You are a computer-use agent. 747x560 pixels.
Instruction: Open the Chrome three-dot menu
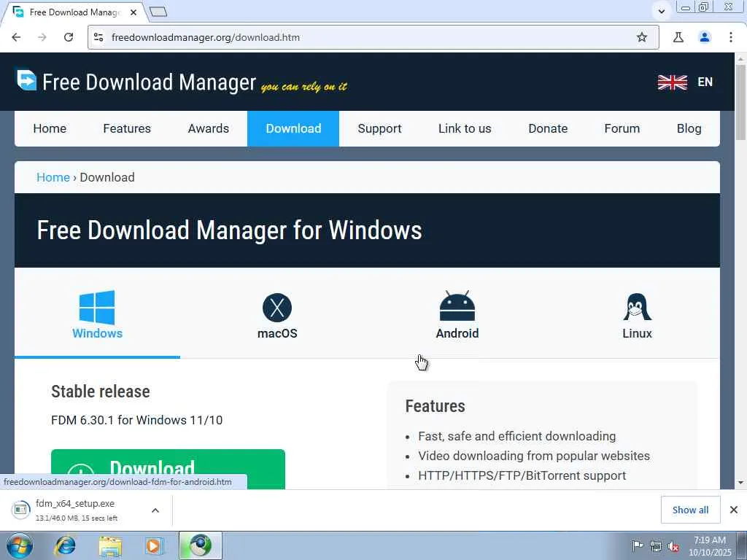pos(731,37)
